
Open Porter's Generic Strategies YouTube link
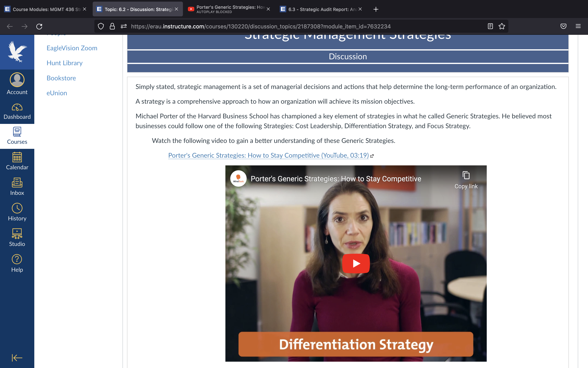tap(268, 155)
